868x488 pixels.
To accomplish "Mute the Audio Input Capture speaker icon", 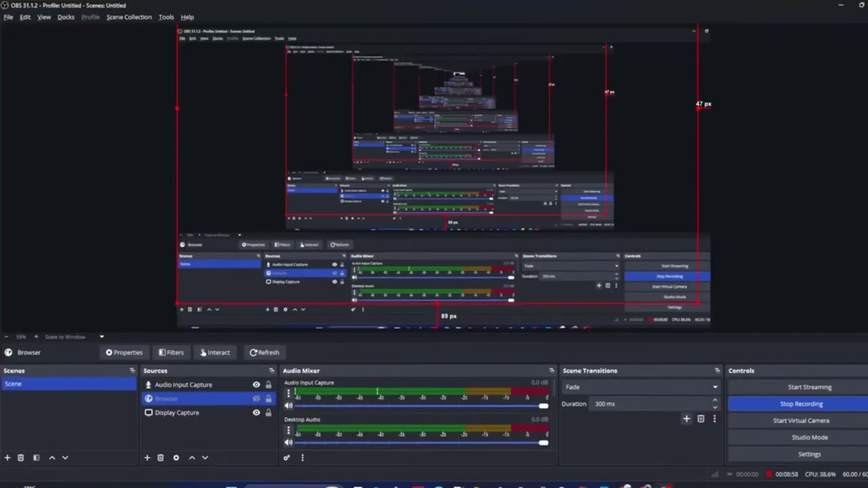I will (288, 405).
